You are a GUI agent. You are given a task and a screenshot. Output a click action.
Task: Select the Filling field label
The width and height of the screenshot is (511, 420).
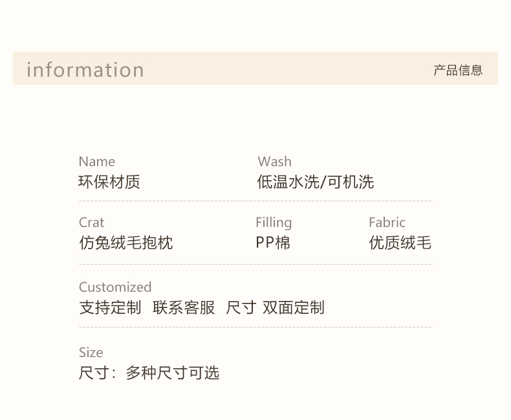point(274,223)
